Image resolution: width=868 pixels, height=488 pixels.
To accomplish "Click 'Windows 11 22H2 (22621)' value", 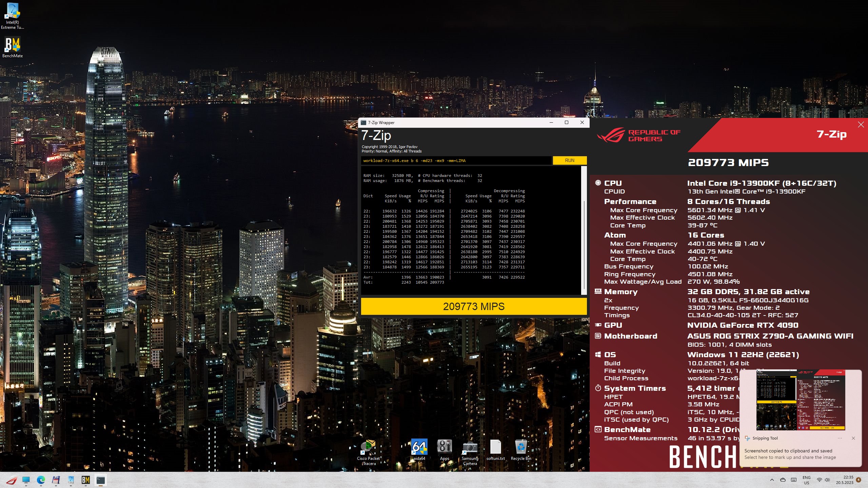I will click(743, 355).
